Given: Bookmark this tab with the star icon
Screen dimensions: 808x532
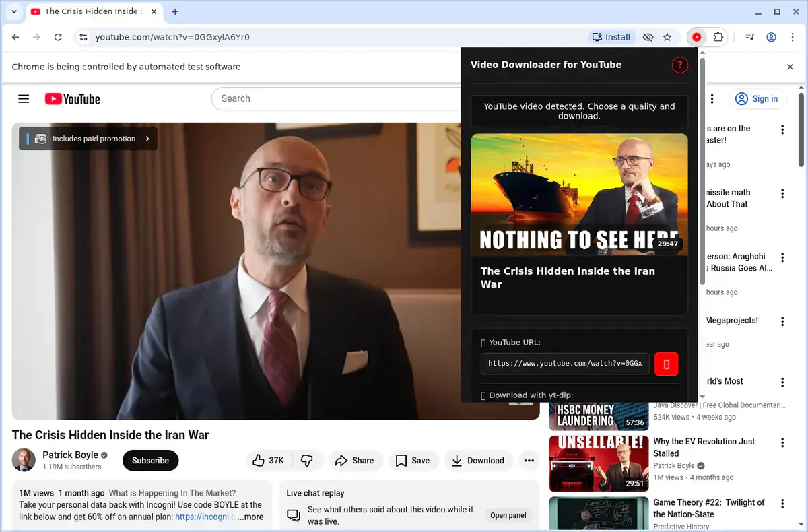Looking at the screenshot, I should coord(667,38).
